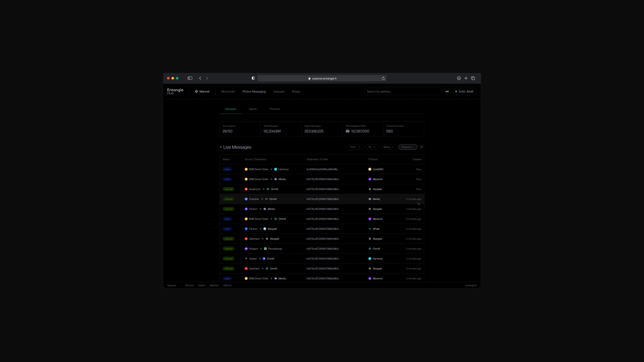Image resolution: width=644 pixels, height=362 pixels.
Task: Click the CoreDAO protocol icon
Action: click(370, 169)
